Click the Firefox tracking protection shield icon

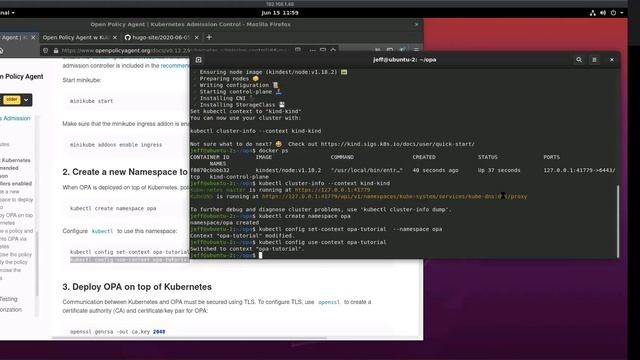[45, 51]
